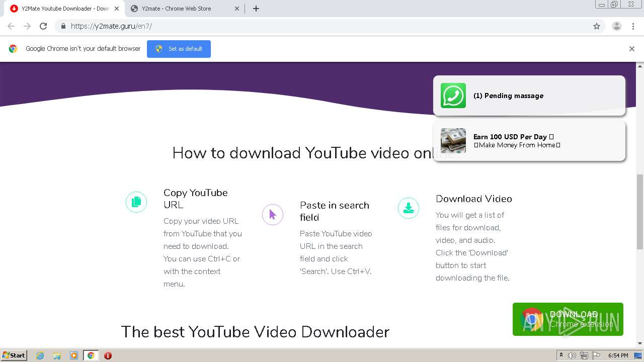Close the Chrome Web Store tab
The image size is (644, 362).
236,9
